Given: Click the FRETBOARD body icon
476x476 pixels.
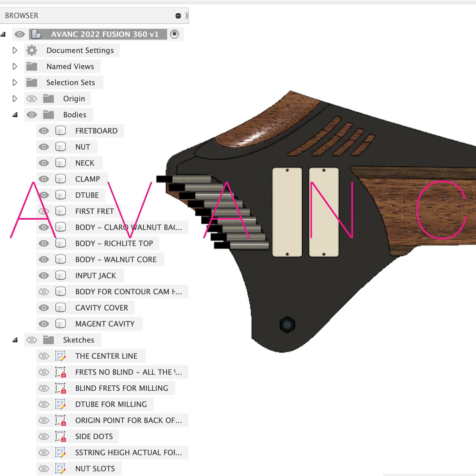Looking at the screenshot, I should point(60,131).
